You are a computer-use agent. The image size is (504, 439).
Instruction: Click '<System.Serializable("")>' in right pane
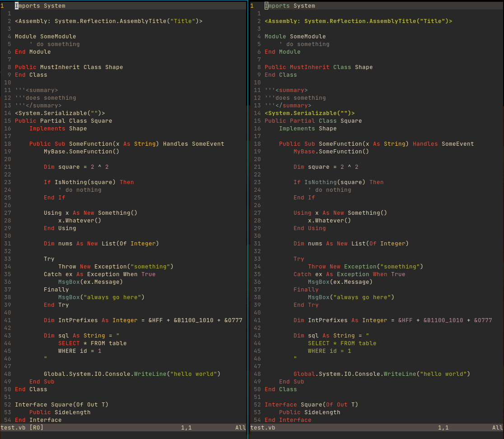pyautogui.click(x=309, y=113)
